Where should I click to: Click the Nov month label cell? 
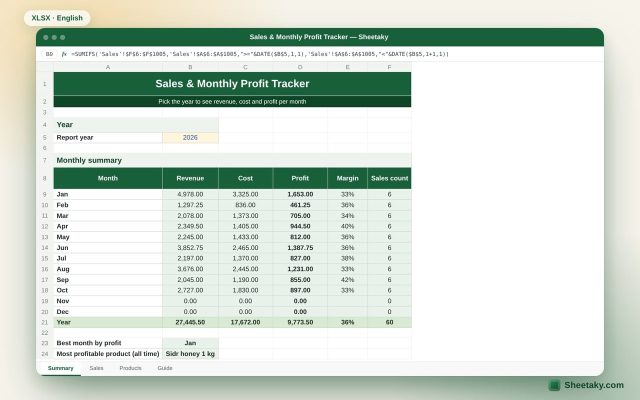coord(108,301)
